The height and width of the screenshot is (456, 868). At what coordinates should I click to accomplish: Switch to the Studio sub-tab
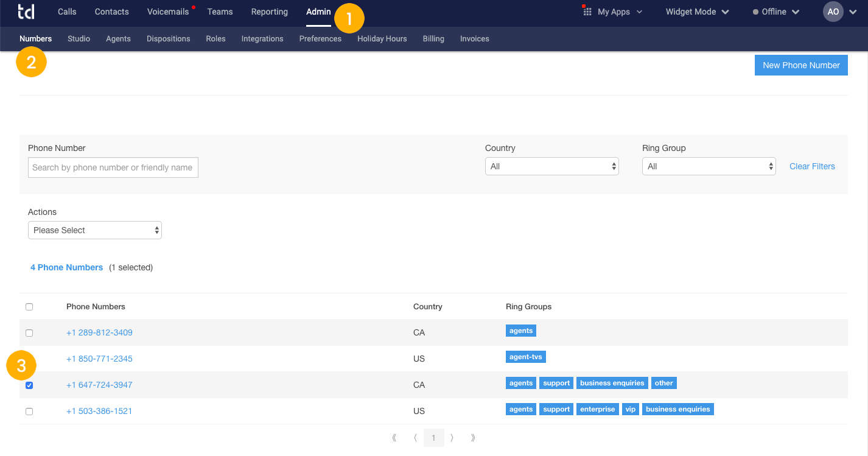tap(79, 38)
